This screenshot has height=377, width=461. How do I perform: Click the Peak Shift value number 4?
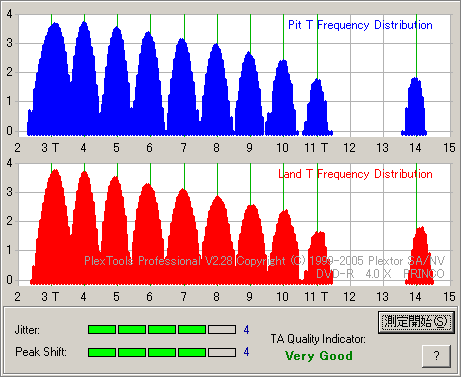click(x=246, y=352)
